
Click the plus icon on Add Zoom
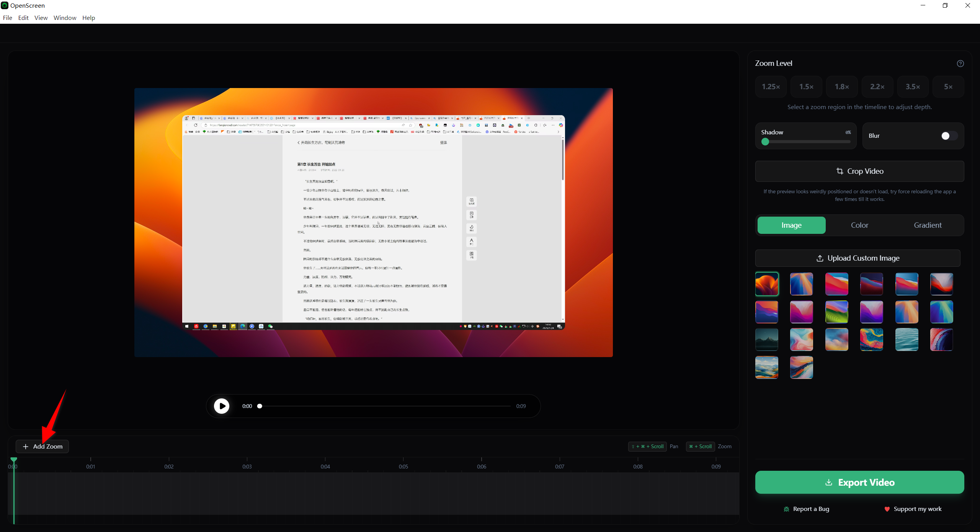tap(26, 446)
